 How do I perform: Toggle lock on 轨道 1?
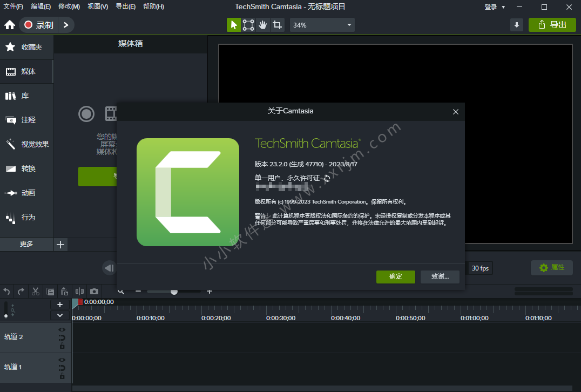pyautogui.click(x=62, y=376)
